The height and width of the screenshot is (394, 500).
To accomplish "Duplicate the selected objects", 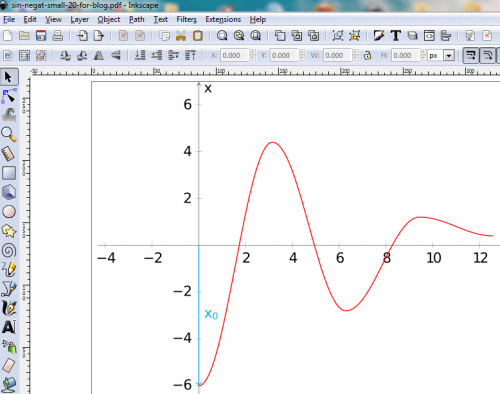I will (x=280, y=36).
